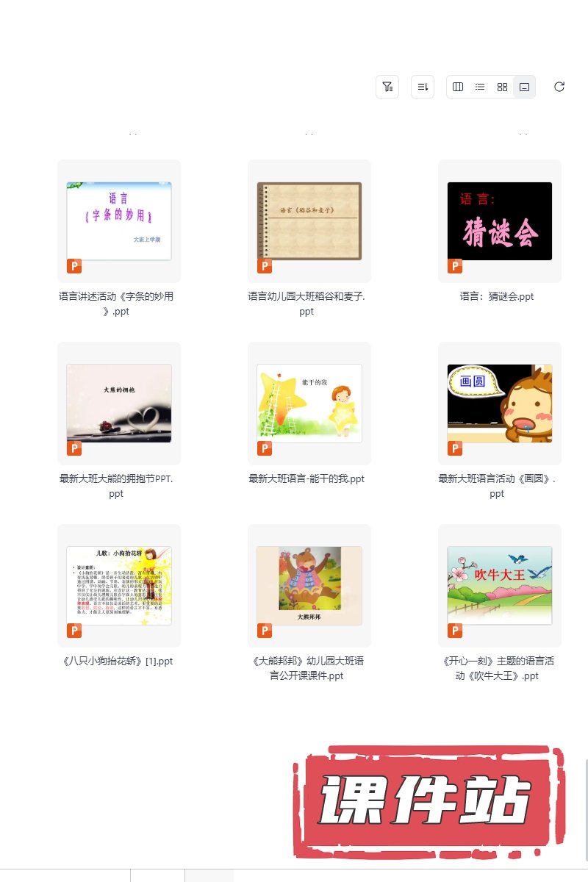Switch to column view layout
The image size is (588, 882).
(458, 87)
